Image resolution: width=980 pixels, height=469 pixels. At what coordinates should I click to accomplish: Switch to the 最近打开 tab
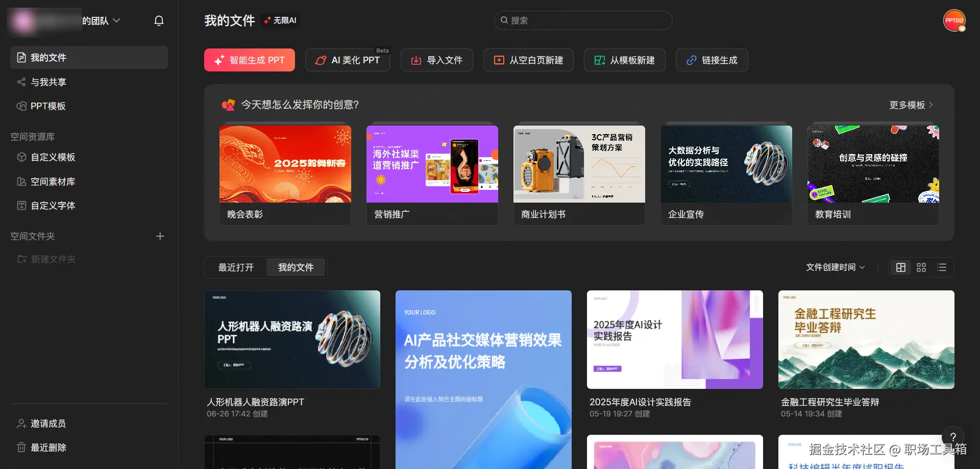coord(236,267)
